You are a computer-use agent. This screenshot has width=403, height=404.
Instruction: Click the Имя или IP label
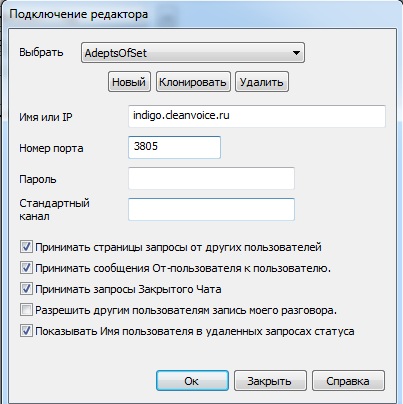[46, 117]
